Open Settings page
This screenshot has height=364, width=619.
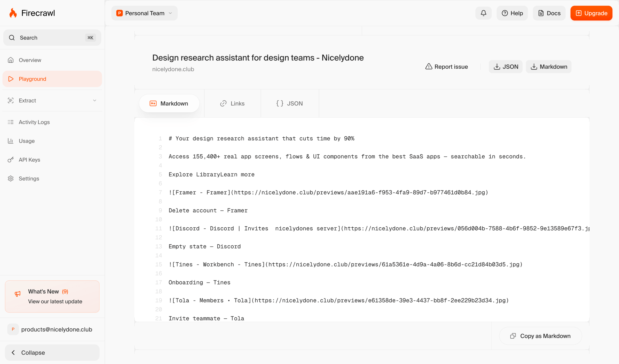[x=52, y=179]
